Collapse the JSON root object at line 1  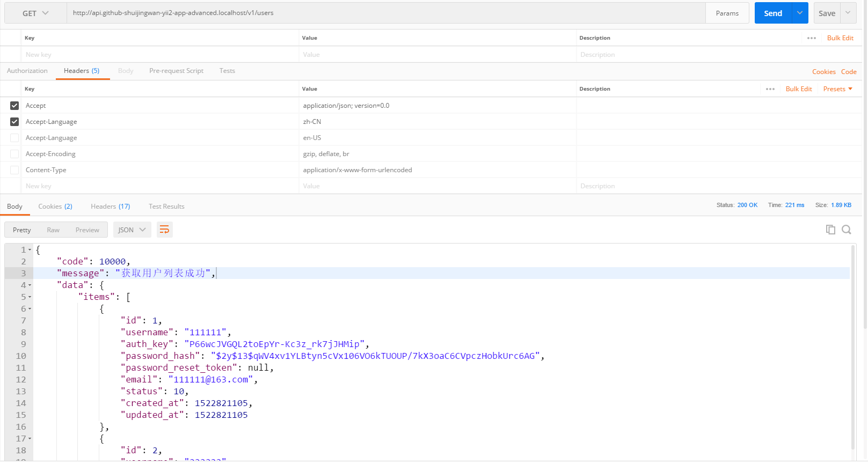coord(30,250)
